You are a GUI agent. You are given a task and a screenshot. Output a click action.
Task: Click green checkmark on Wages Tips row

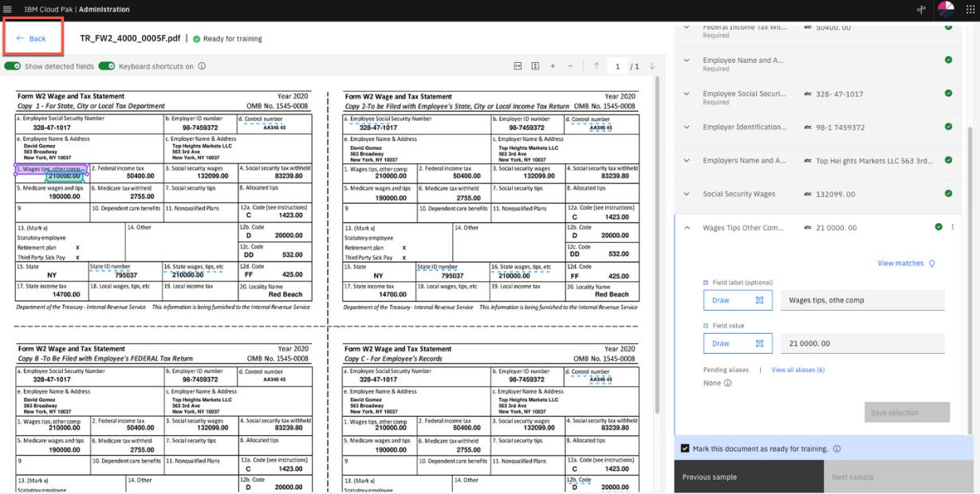(939, 227)
